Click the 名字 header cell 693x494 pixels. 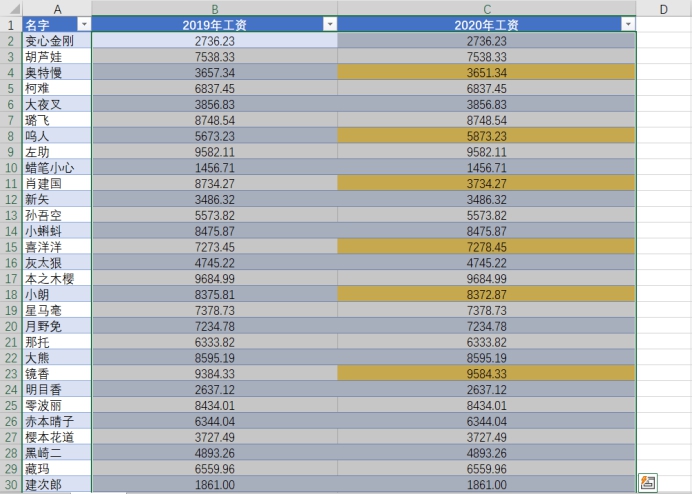(57, 25)
